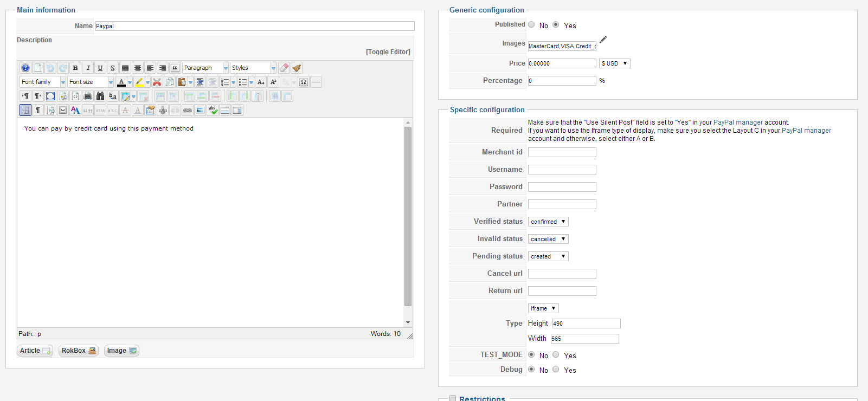Click the yellow highlight color button

139,82
